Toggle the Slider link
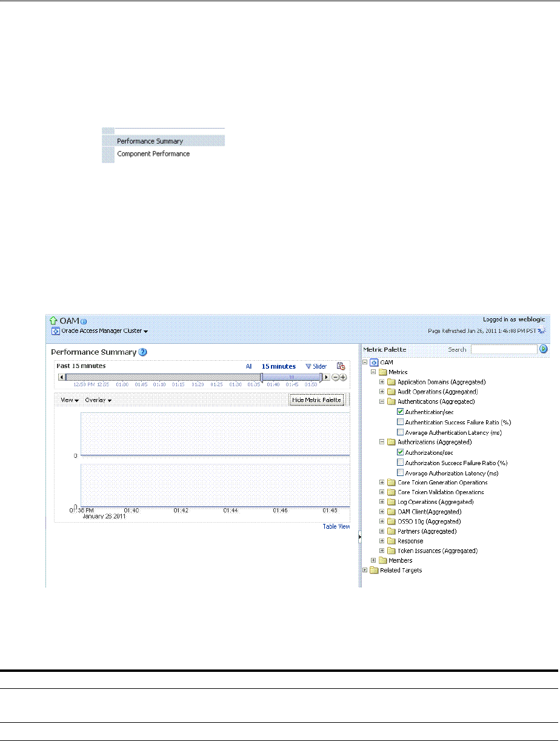 [x=316, y=366]
